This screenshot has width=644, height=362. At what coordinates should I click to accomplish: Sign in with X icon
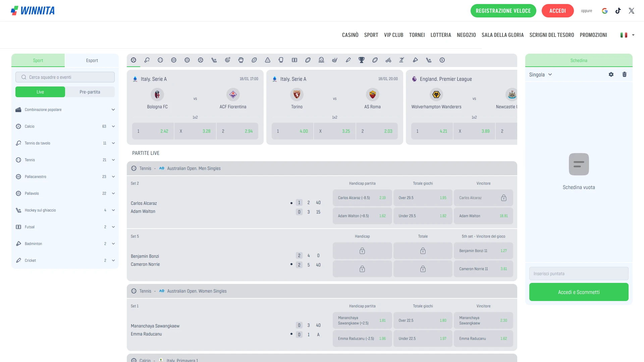point(632,11)
